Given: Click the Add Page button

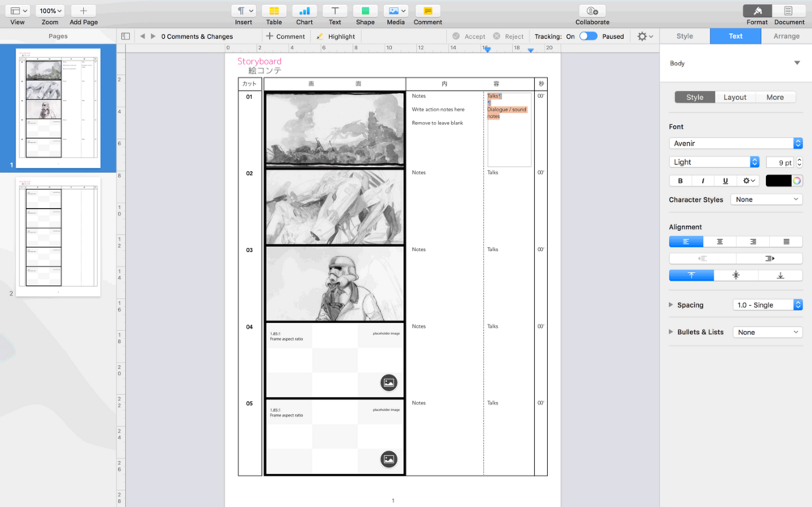Looking at the screenshot, I should (83, 10).
